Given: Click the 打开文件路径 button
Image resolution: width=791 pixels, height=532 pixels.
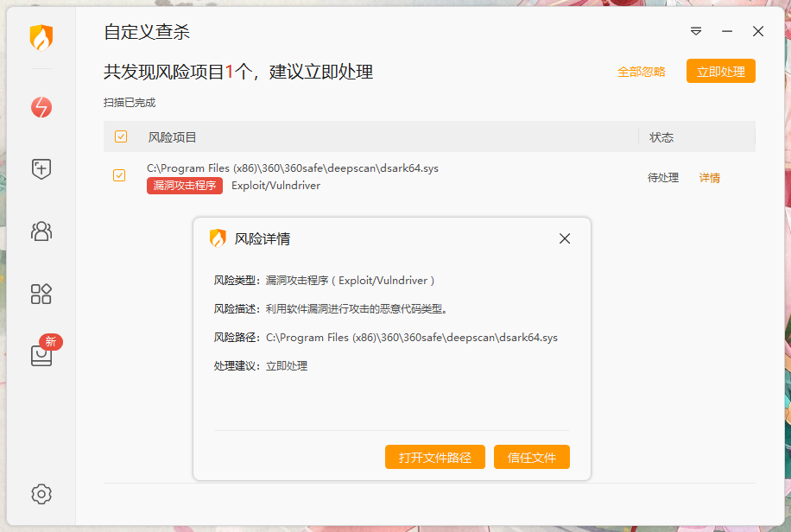Looking at the screenshot, I should (x=435, y=458).
